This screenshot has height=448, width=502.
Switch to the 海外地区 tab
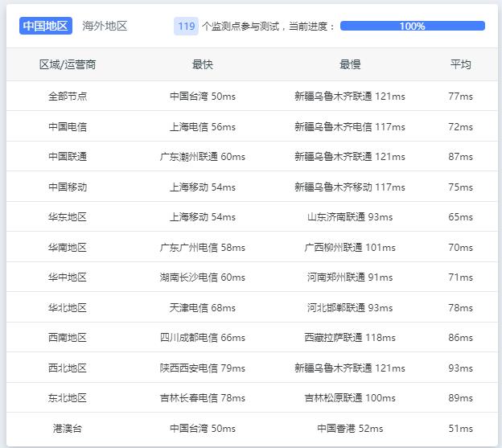pyautogui.click(x=105, y=26)
